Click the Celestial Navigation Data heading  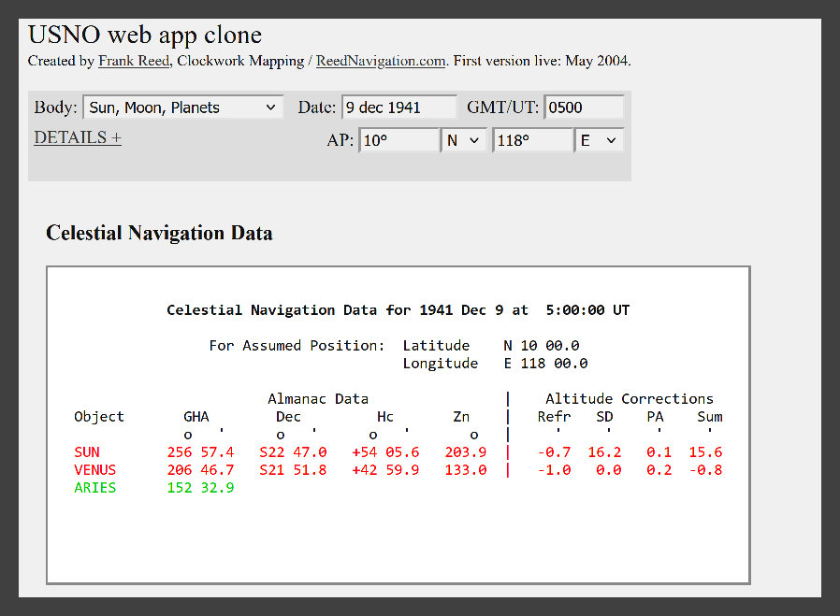pyautogui.click(x=159, y=233)
